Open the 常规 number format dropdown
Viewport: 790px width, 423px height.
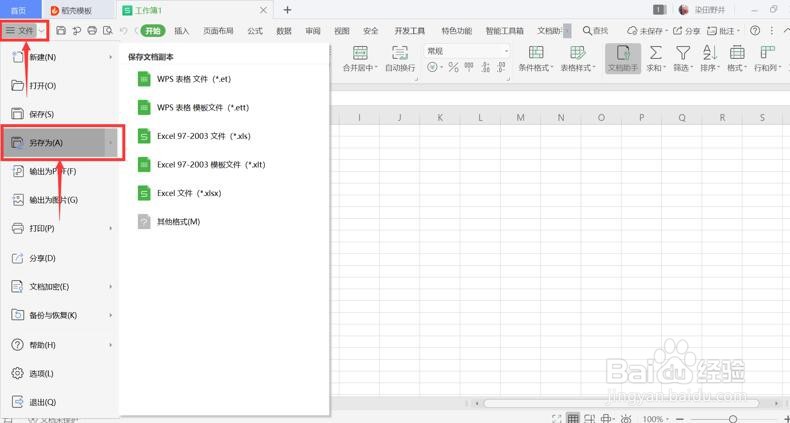pyautogui.click(x=506, y=51)
